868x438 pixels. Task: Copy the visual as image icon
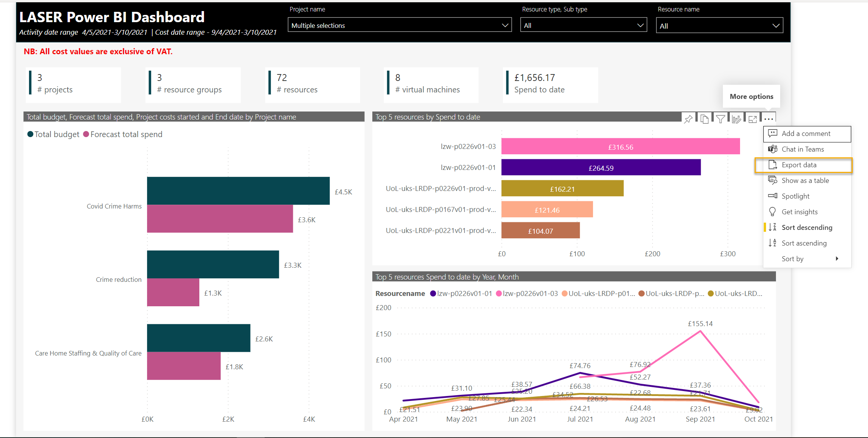(x=705, y=119)
